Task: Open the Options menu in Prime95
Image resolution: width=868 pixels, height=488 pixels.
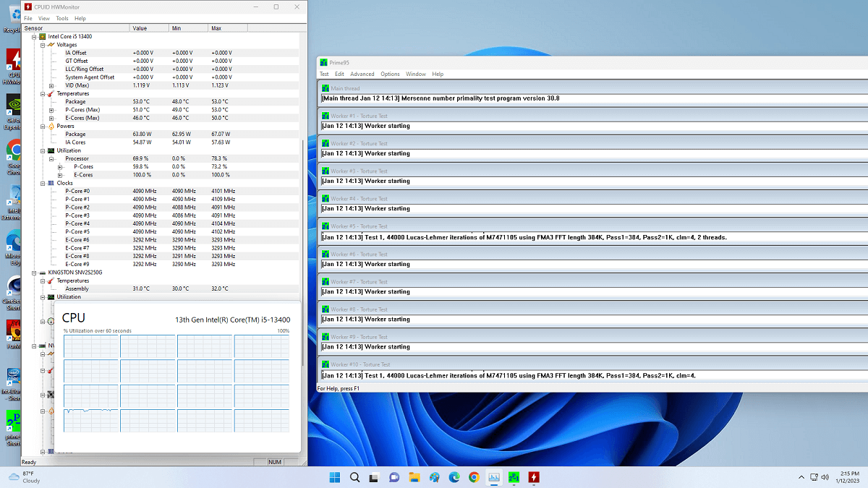Action: point(390,74)
